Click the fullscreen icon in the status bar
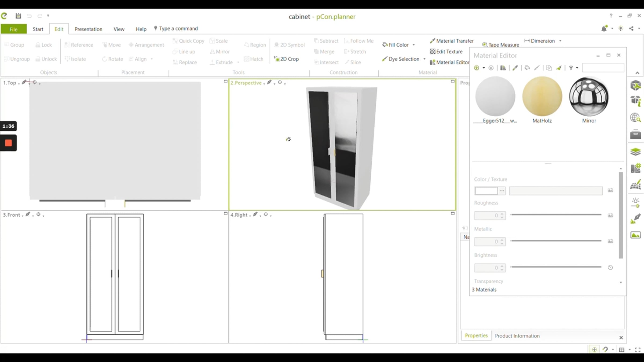The image size is (644, 362). pyautogui.click(x=638, y=350)
